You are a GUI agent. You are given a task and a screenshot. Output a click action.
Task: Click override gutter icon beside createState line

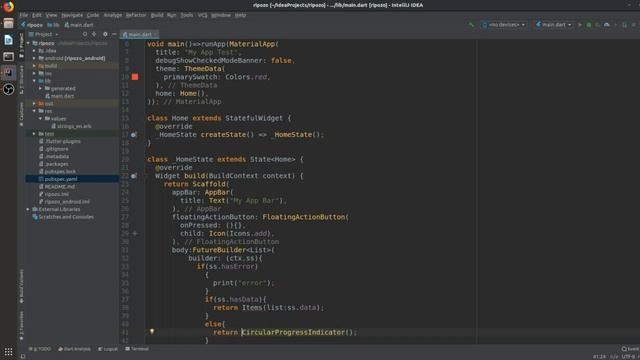134,135
